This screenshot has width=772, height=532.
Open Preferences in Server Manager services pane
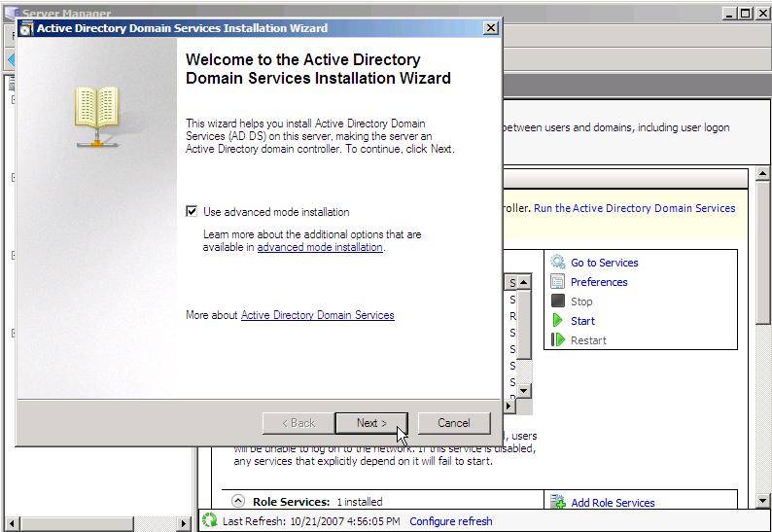point(599,282)
